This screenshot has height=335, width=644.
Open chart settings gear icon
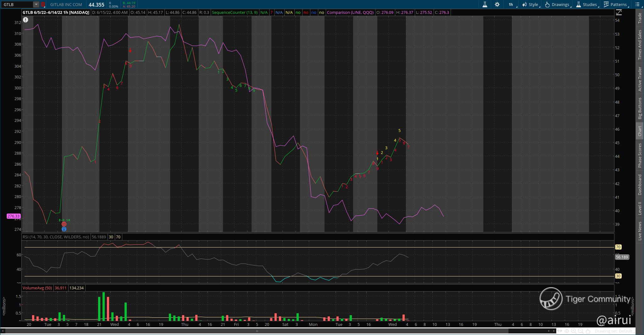pyautogui.click(x=497, y=4)
